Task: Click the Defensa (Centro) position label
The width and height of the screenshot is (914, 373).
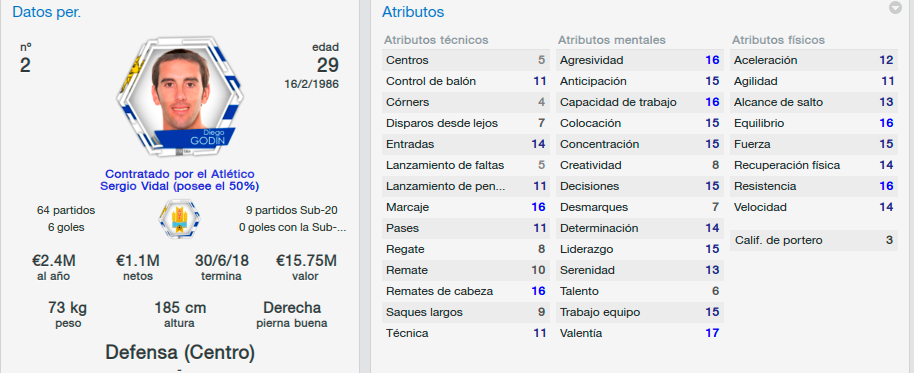Action: point(180,352)
